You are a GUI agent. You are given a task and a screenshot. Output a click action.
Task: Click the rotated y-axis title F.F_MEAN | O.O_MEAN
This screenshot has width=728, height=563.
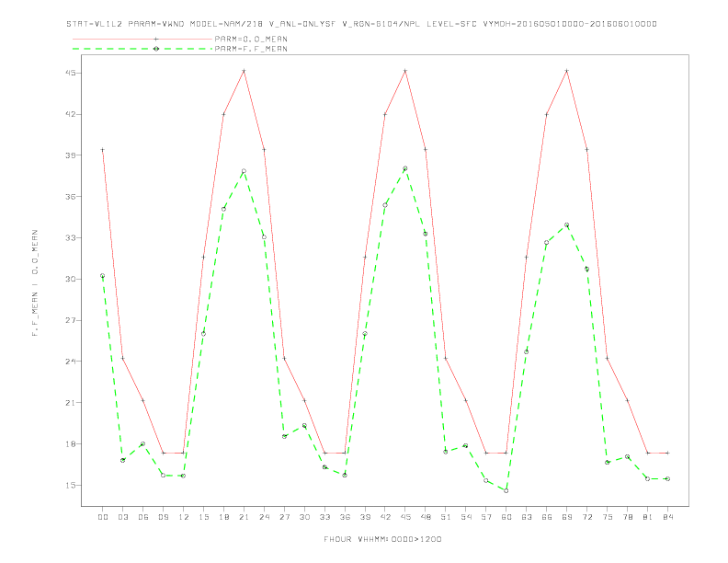click(x=35, y=283)
